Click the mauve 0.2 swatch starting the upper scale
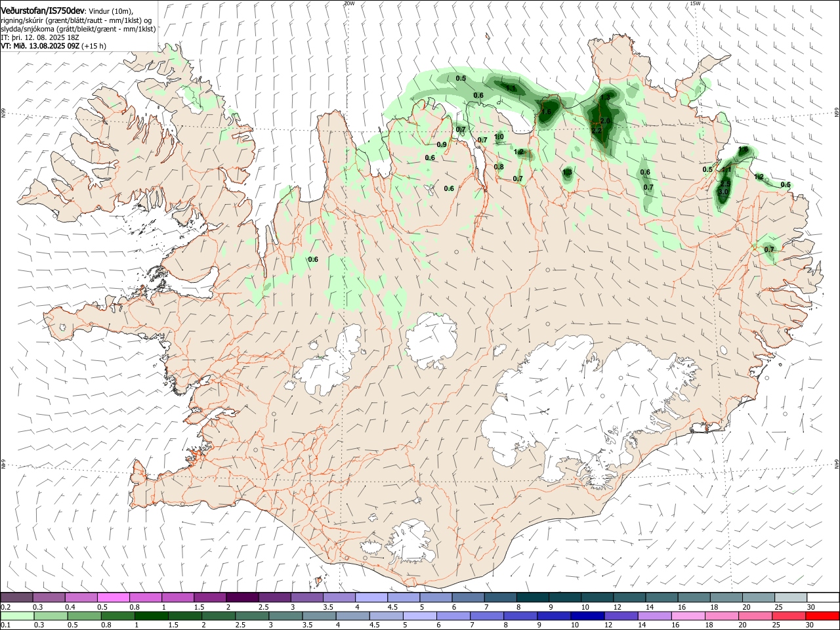Image resolution: width=840 pixels, height=630 pixels. click(16, 597)
